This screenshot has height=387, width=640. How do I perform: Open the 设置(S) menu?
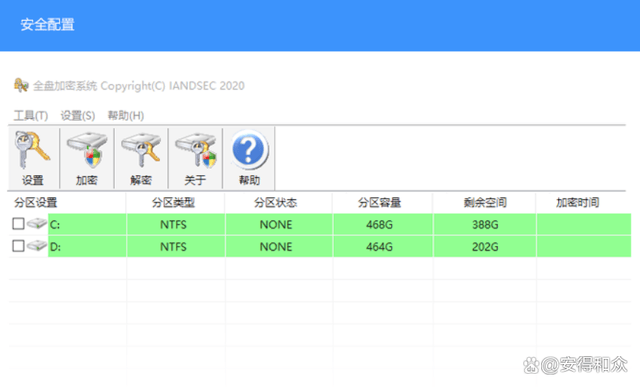click(78, 116)
